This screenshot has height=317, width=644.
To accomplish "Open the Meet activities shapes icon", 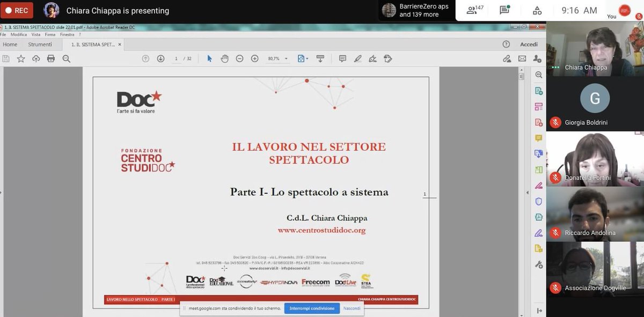I will click(537, 10).
